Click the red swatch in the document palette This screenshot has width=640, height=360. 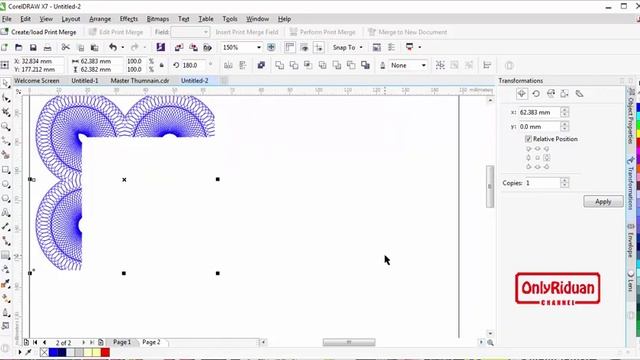tap(105, 352)
